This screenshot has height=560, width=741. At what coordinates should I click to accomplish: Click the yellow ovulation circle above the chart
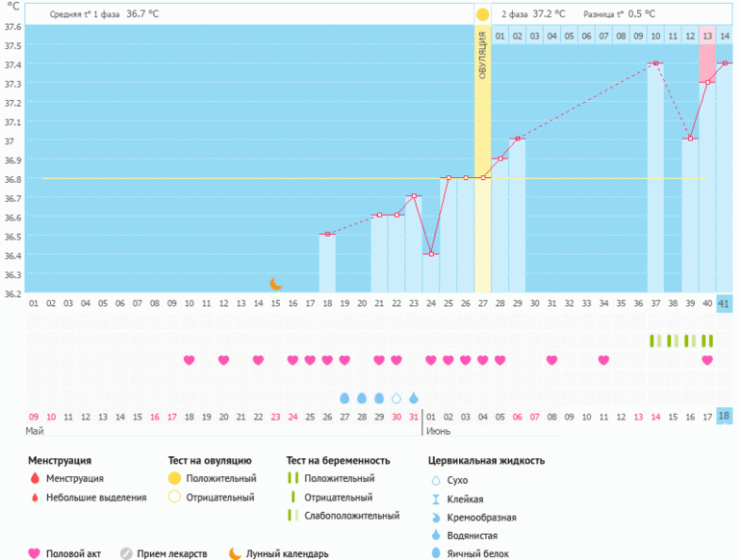[482, 14]
